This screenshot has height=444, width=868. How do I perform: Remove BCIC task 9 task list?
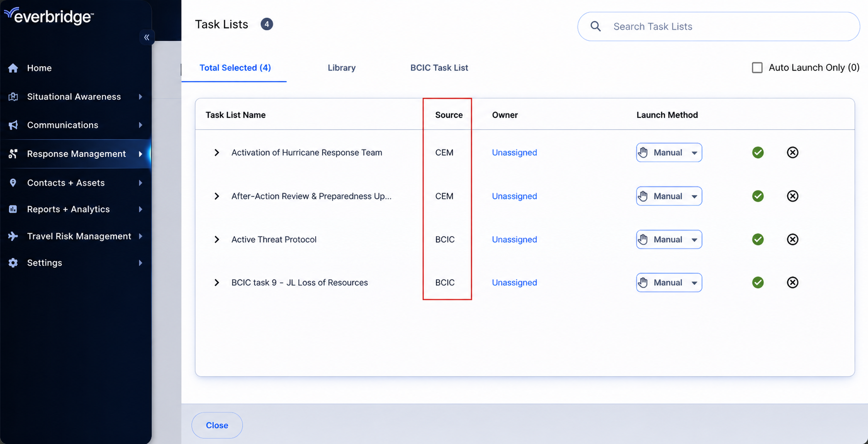(793, 283)
